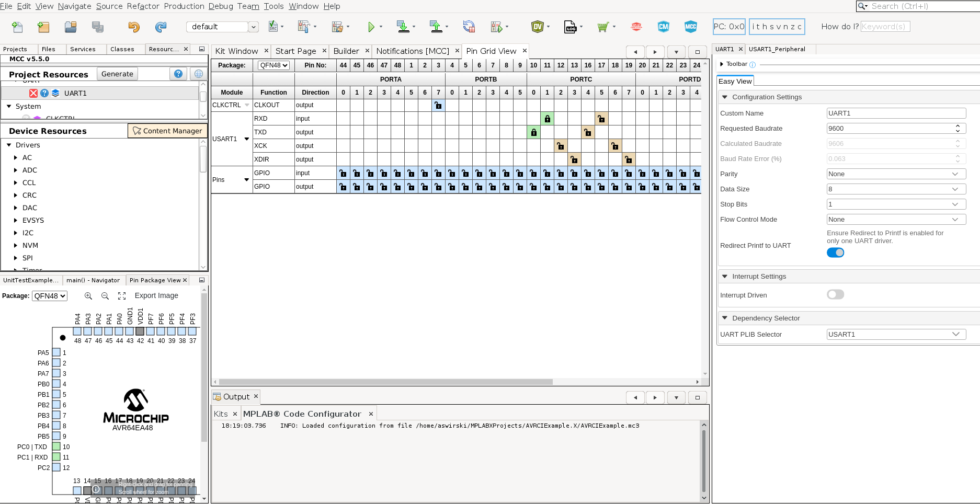Toggle the Redirect Printf to UART switch

836,253
